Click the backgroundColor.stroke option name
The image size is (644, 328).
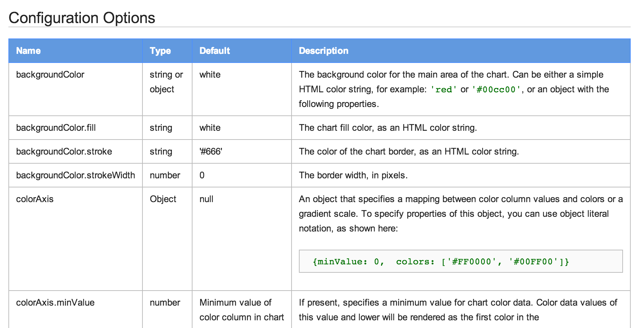click(x=64, y=151)
